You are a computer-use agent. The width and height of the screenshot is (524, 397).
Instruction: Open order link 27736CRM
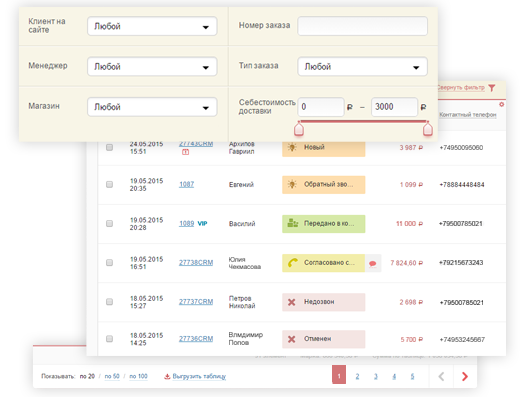196,339
